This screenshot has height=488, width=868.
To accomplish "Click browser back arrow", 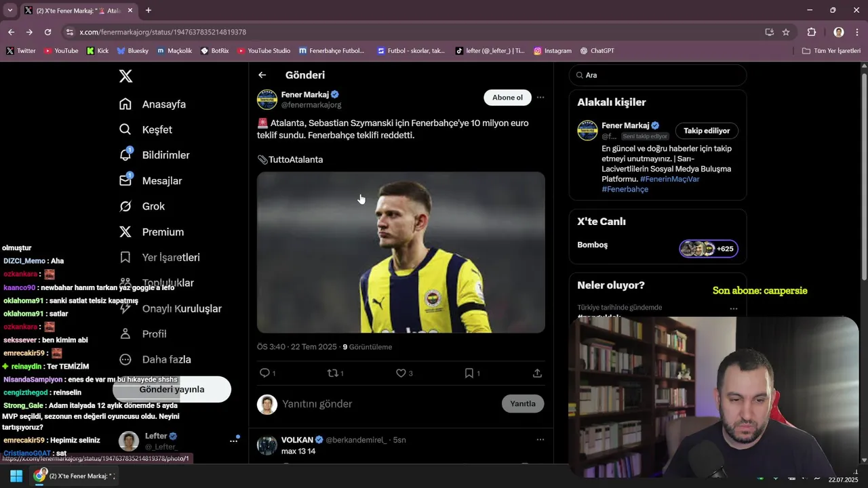I will click(11, 32).
